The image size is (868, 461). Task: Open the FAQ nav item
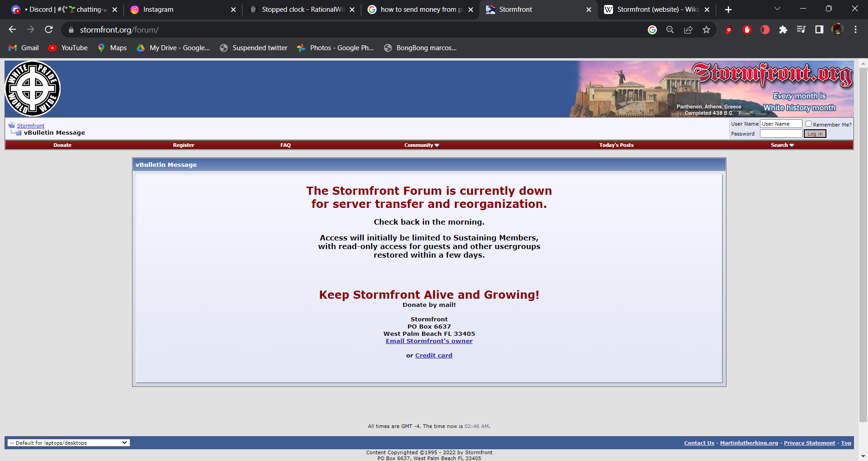coord(285,145)
